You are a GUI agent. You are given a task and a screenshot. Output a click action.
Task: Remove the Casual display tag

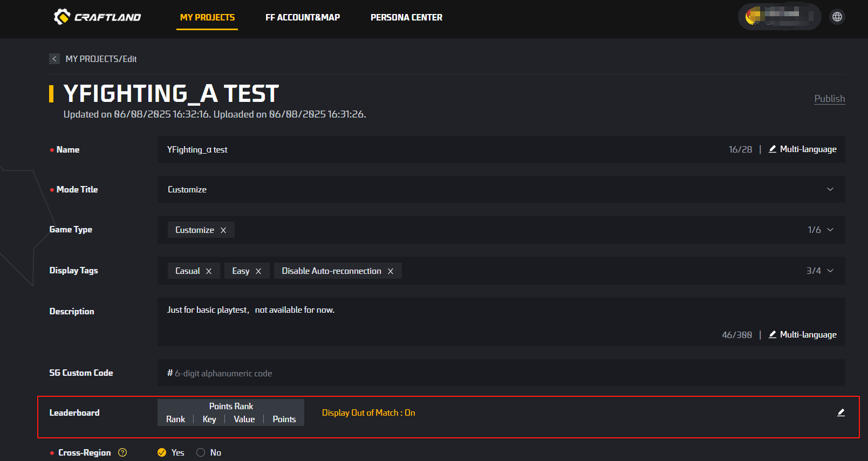tap(209, 271)
